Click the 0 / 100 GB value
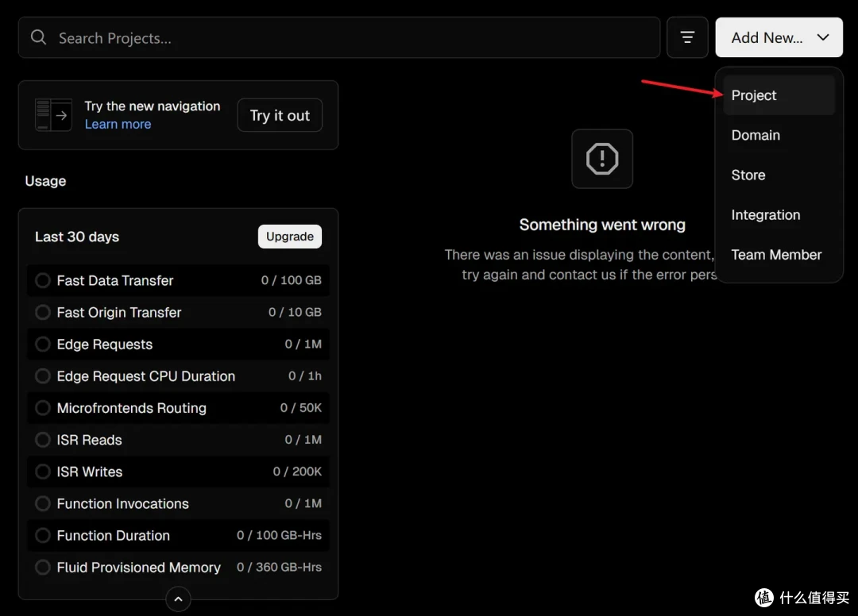Viewport: 858px width, 616px height. click(x=291, y=280)
